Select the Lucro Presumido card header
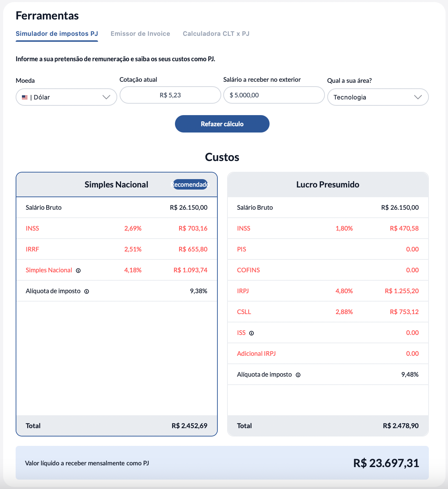The width and height of the screenshot is (448, 489). 328,185
